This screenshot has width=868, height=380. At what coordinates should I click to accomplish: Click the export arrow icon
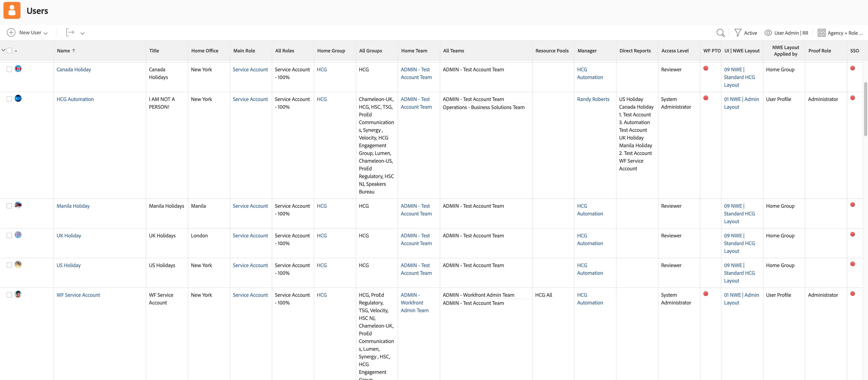(70, 33)
